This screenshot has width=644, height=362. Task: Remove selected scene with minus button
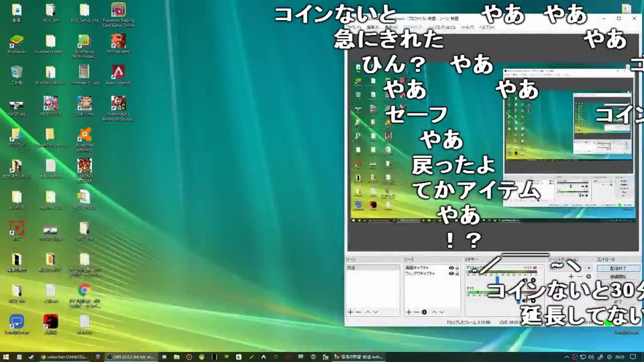pos(358,312)
